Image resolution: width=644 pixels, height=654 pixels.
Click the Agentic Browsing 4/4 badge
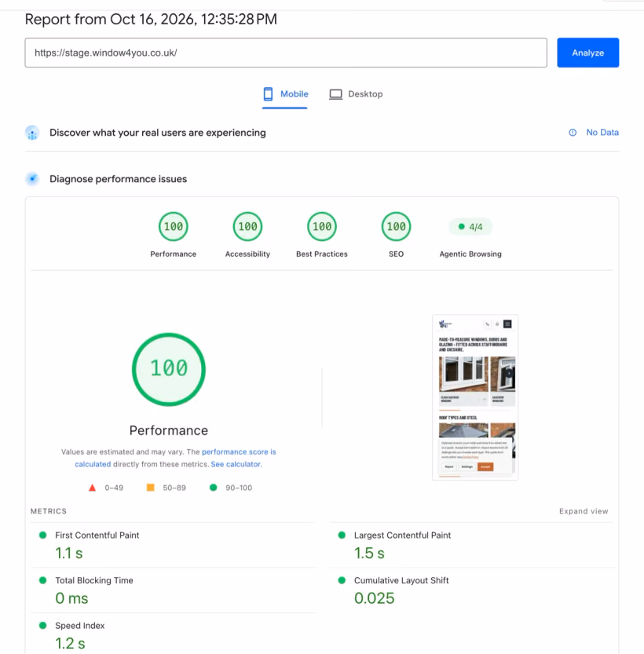470,227
